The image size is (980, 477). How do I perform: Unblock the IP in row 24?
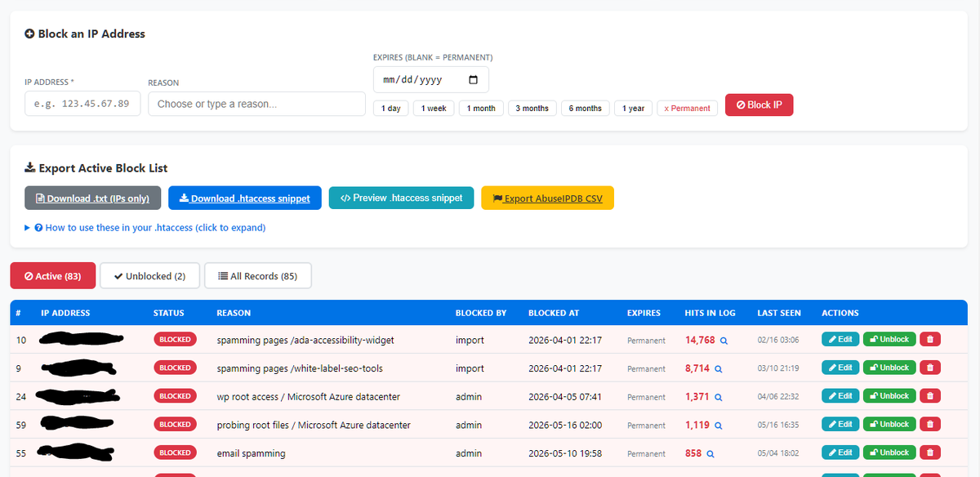click(x=889, y=395)
